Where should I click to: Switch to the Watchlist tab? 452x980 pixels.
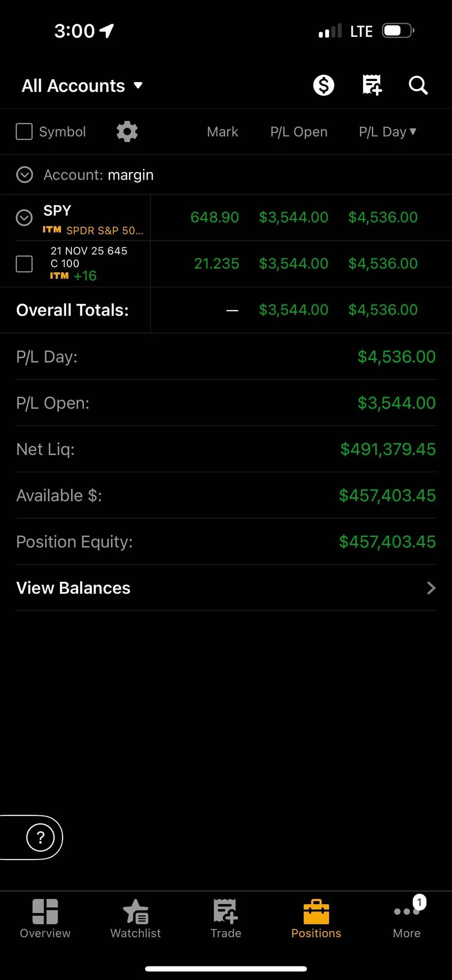tap(136, 918)
